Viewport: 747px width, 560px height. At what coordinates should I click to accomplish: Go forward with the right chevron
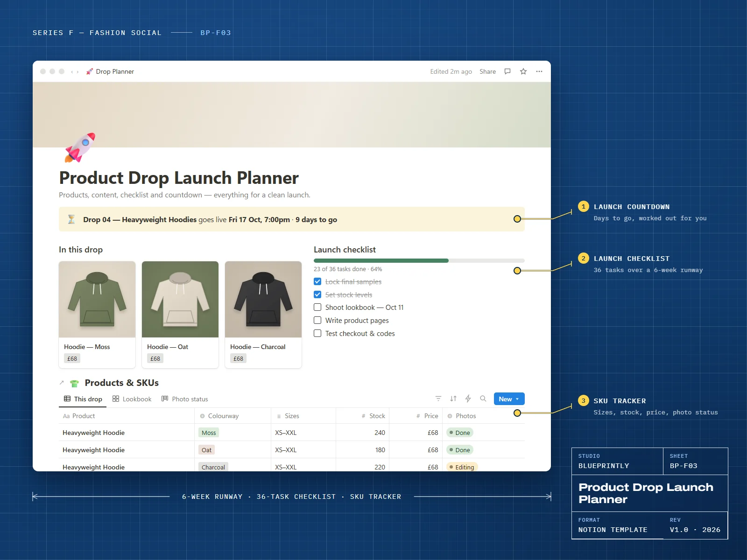pyautogui.click(x=78, y=72)
